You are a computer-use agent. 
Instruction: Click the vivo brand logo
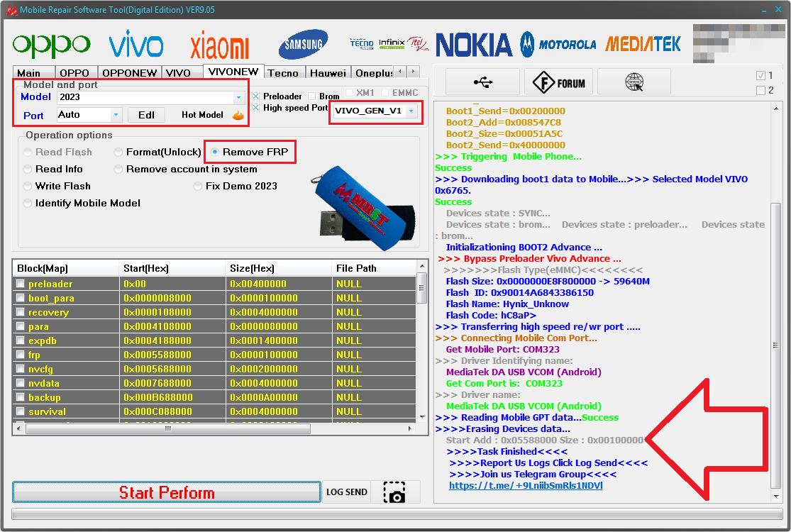pos(136,44)
